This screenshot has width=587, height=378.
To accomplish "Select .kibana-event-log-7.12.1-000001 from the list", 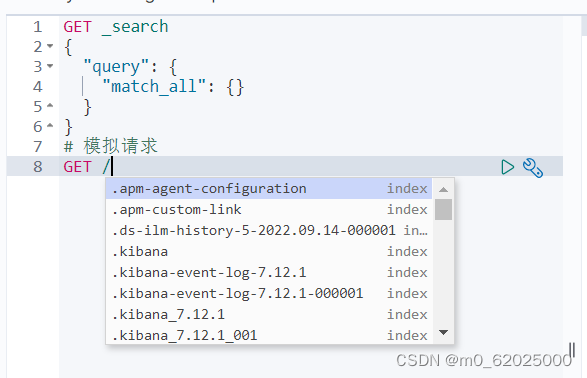I will (269, 293).
